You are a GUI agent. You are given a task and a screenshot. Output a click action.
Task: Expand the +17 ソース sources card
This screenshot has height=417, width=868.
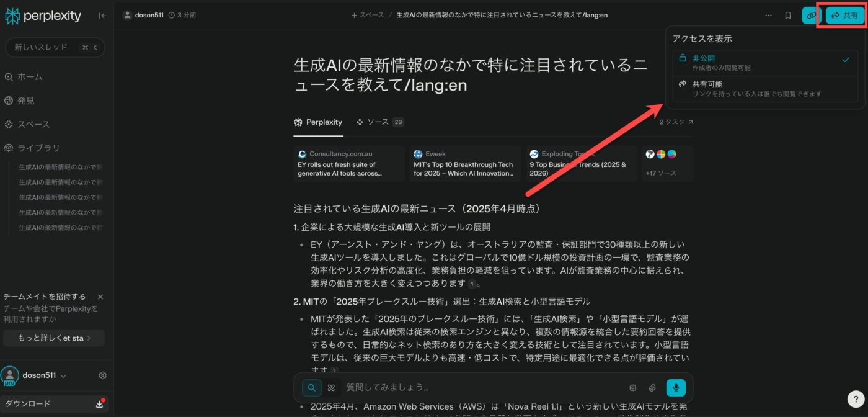[666, 164]
